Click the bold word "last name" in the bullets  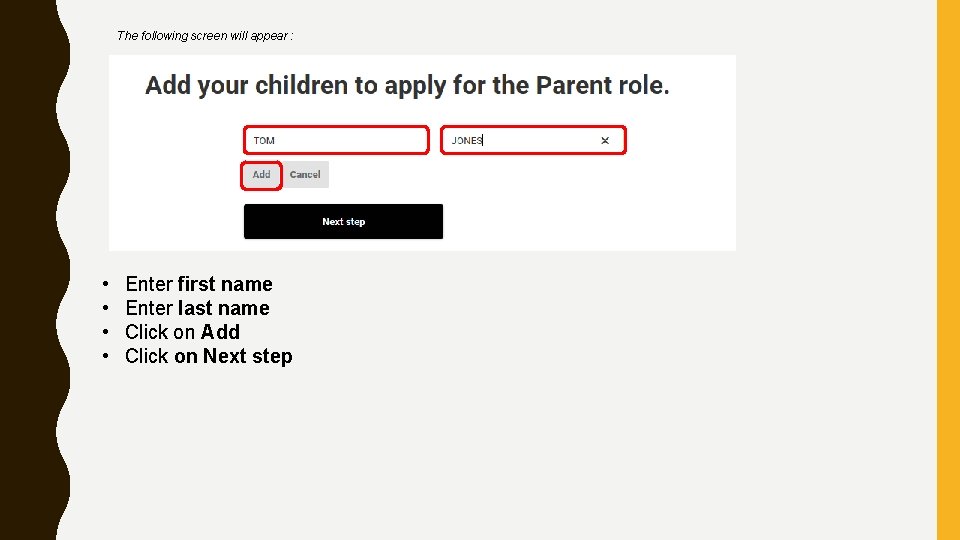(x=224, y=308)
